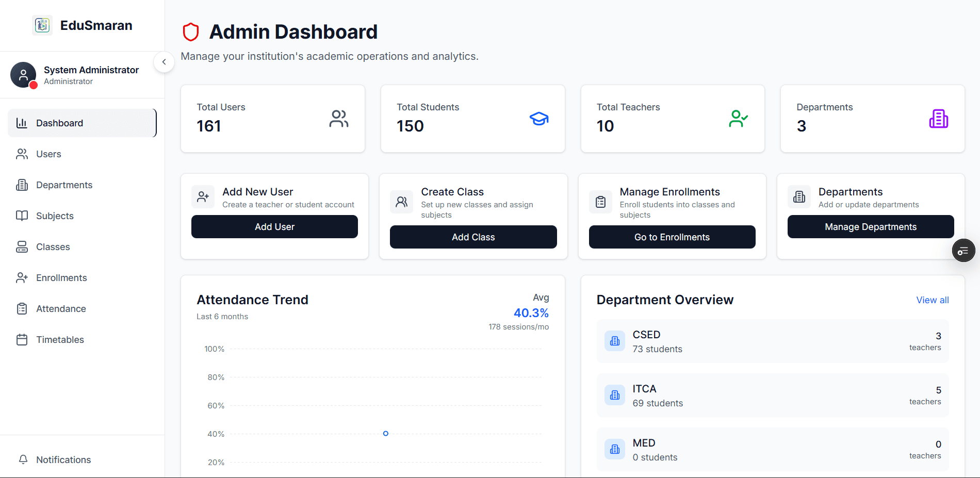Click the System Administrator profile avatar
The height and width of the screenshot is (478, 980).
click(23, 75)
